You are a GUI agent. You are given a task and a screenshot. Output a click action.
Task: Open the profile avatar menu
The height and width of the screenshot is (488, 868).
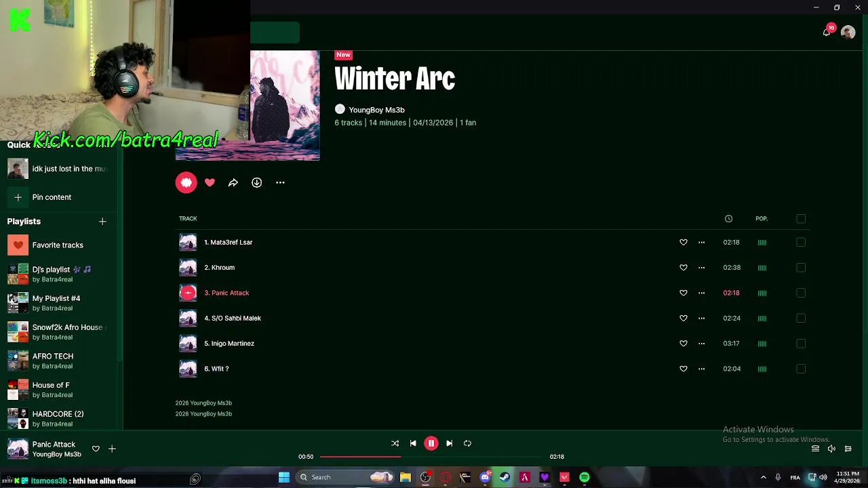(848, 32)
